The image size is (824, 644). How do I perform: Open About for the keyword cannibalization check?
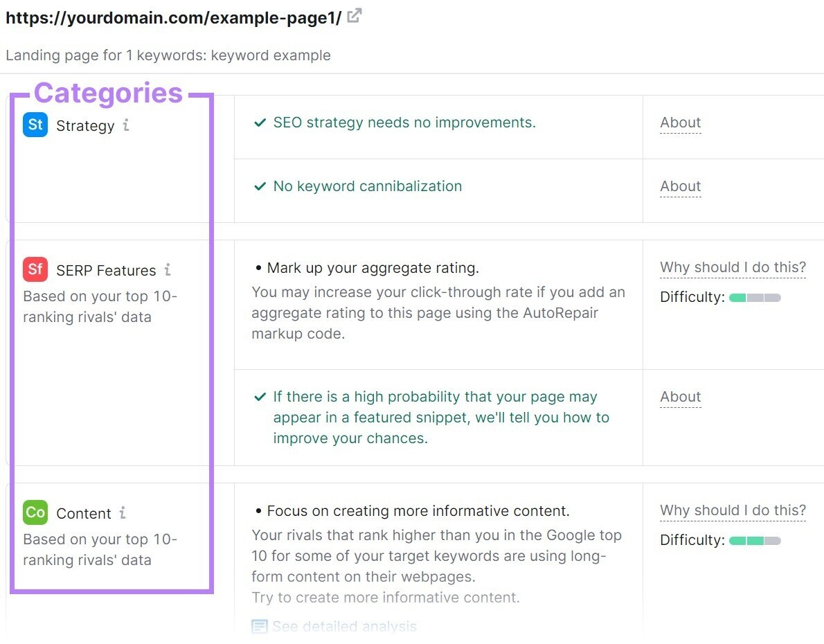coord(680,186)
